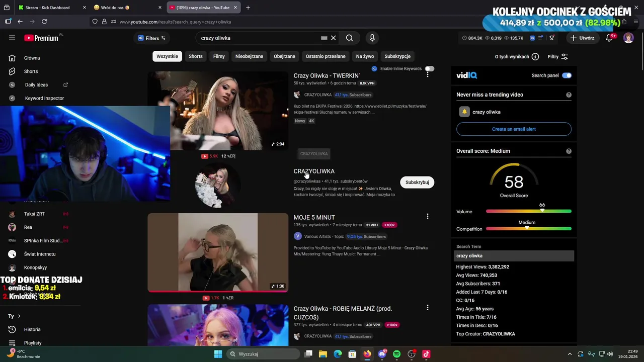
Task: Click help icon next to Overall score
Action: [x=569, y=151]
